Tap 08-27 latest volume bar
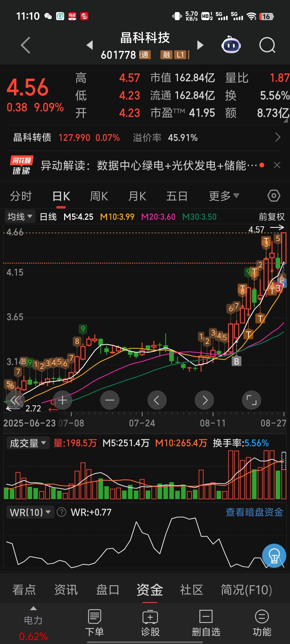This screenshot has height=644, width=290. (284, 475)
